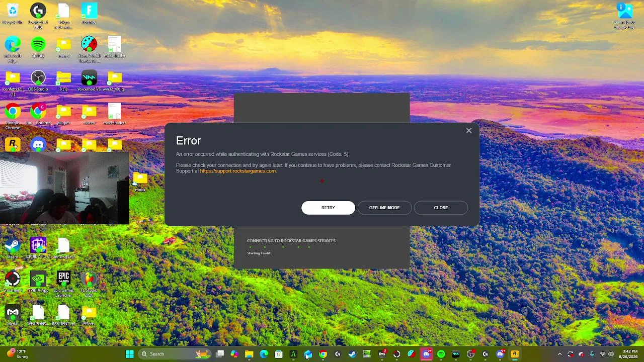Open Microsoft Edge from the taskbar
Screen dimensions: 644x362
pyautogui.click(x=264, y=354)
